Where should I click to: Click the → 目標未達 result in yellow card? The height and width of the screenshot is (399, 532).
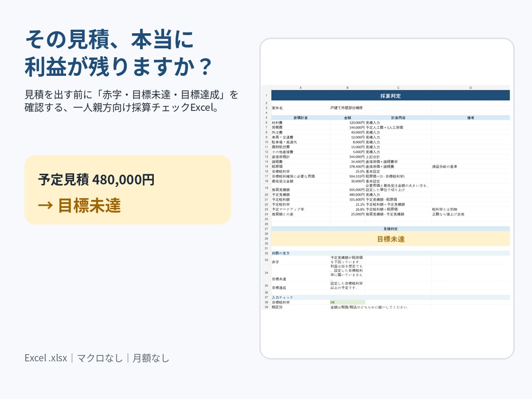[79, 205]
